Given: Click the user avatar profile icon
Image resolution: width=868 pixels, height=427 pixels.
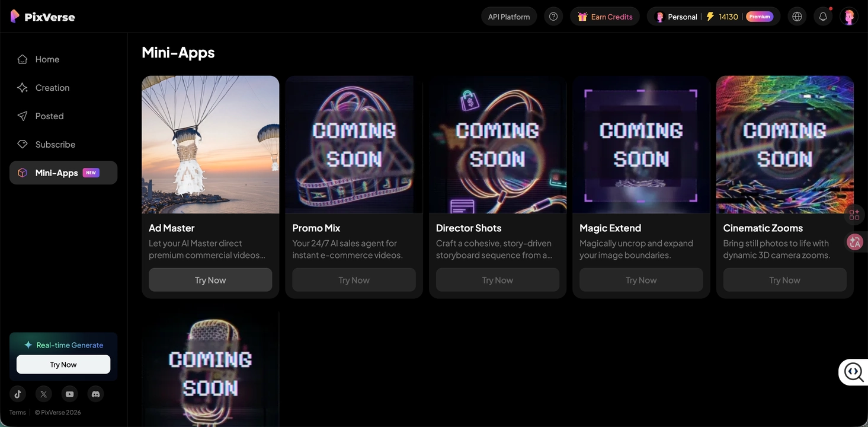Looking at the screenshot, I should tap(849, 17).
